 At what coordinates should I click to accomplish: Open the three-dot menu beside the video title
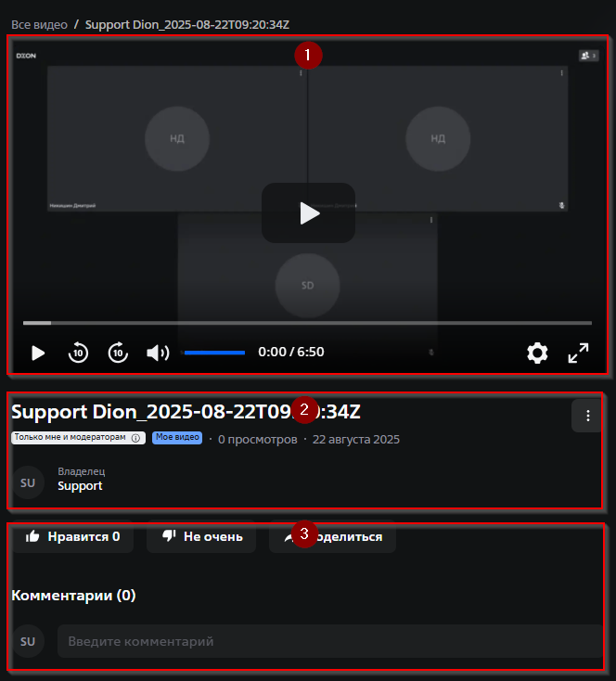(x=587, y=417)
